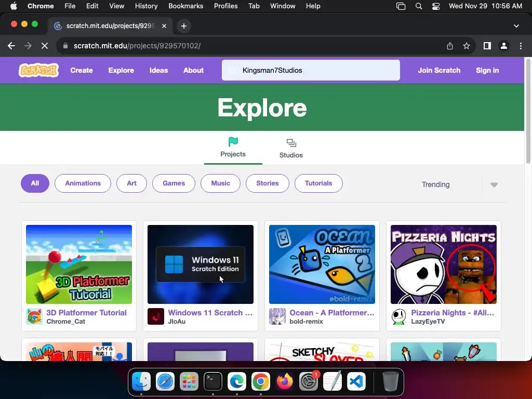Screen dimensions: 532x399
Task: Open the Bookmarks menu
Action: 186,6
